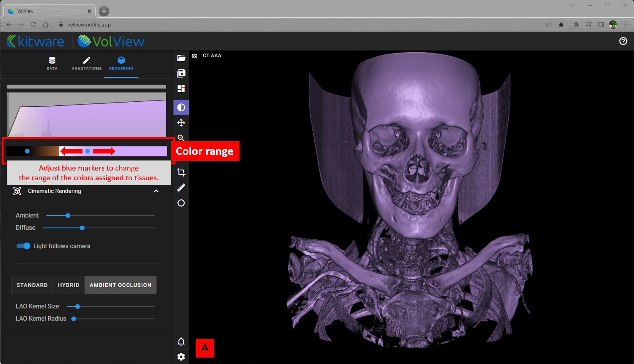Viewport: 634px width, 364px height.
Task: Switch to the Annotations tab
Action: point(87,64)
